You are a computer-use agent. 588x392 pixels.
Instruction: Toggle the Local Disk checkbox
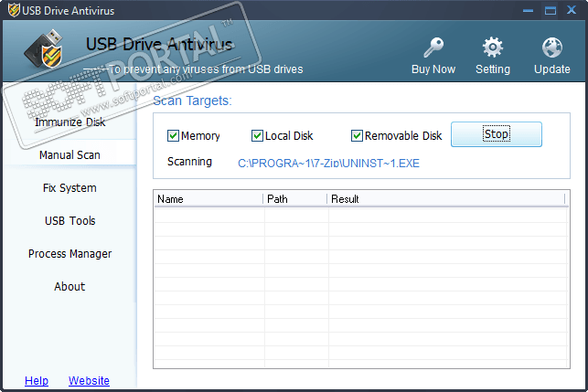point(257,135)
